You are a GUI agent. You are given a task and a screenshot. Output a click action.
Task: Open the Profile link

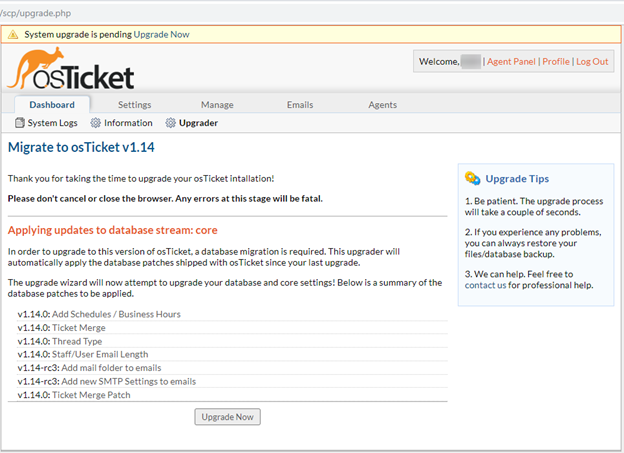coord(556,61)
